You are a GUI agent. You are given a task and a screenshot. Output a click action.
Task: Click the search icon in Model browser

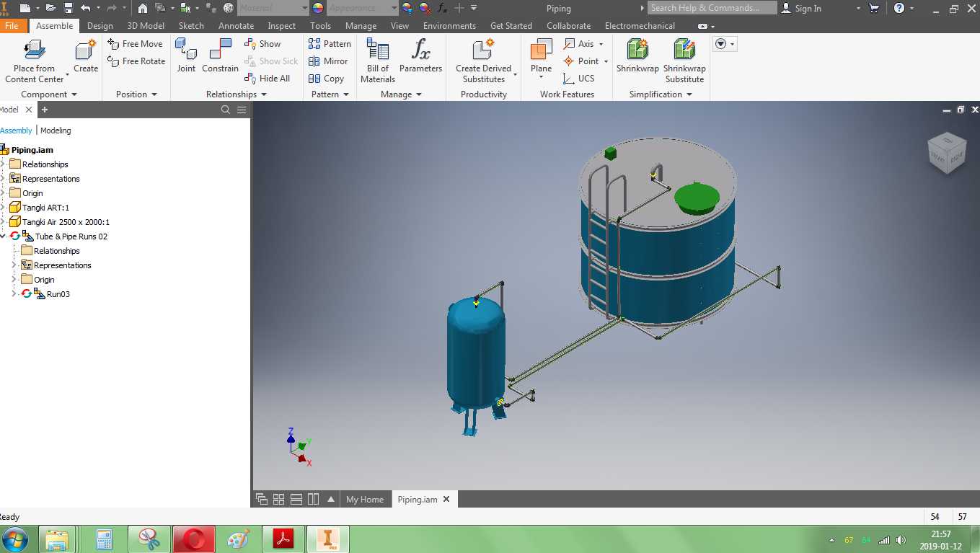[226, 110]
